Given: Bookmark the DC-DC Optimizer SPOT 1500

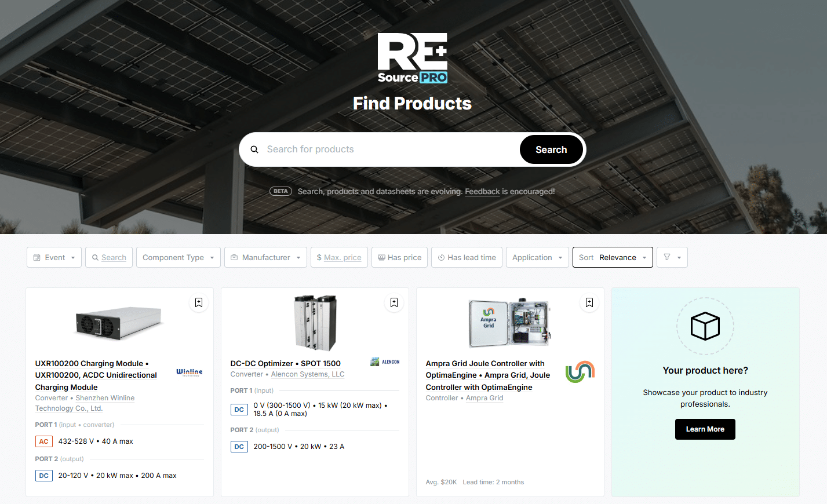Looking at the screenshot, I should pyautogui.click(x=394, y=302).
